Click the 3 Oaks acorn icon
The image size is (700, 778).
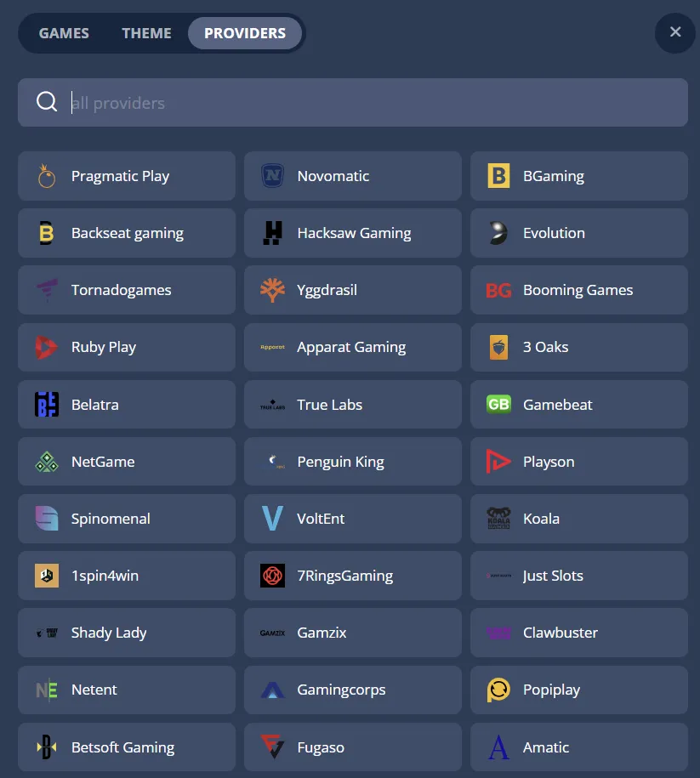(499, 347)
